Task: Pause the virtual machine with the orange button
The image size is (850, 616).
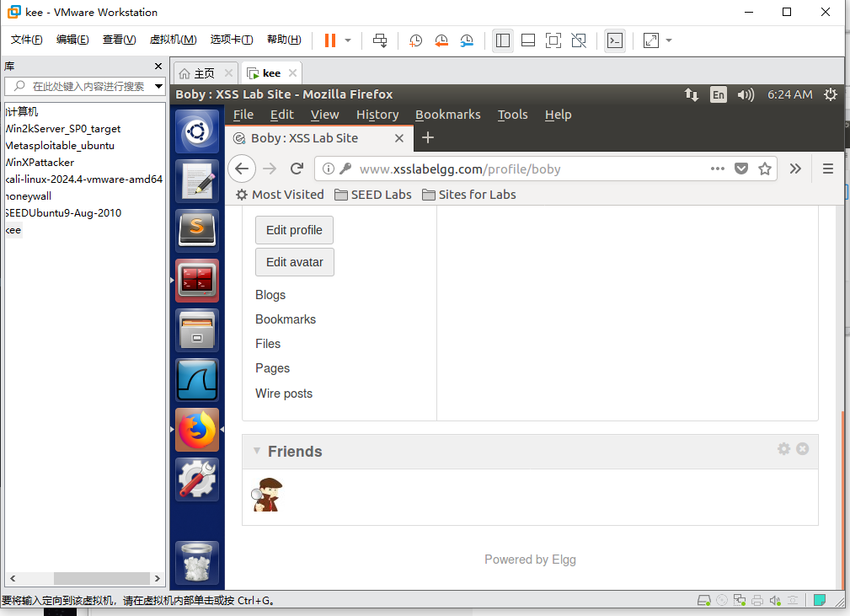Action: point(329,40)
